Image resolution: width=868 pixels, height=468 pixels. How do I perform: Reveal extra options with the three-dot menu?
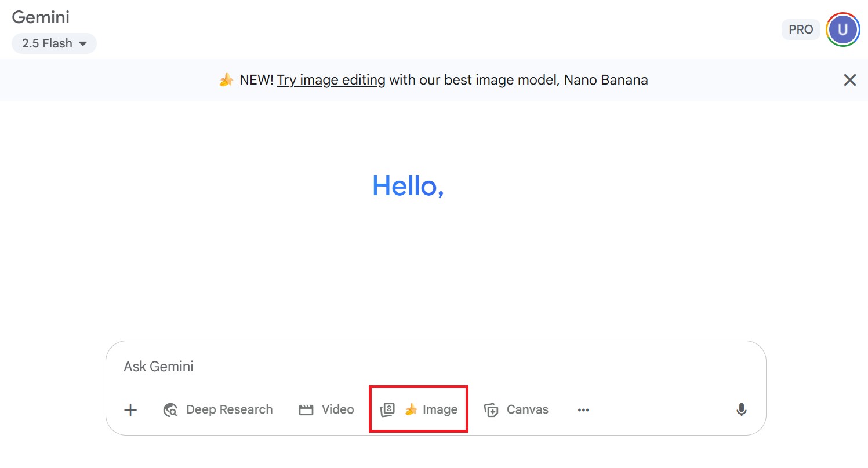583,409
